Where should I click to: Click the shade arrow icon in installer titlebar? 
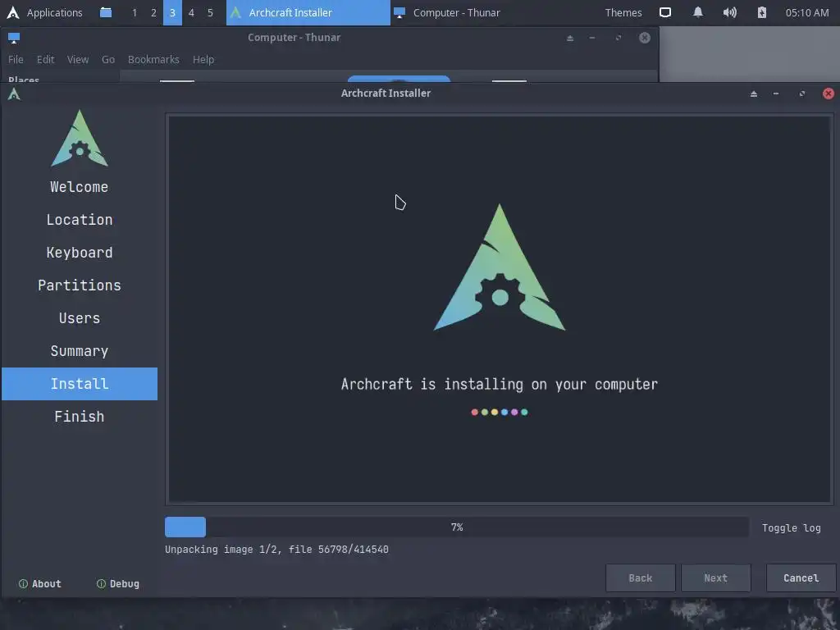click(x=754, y=94)
